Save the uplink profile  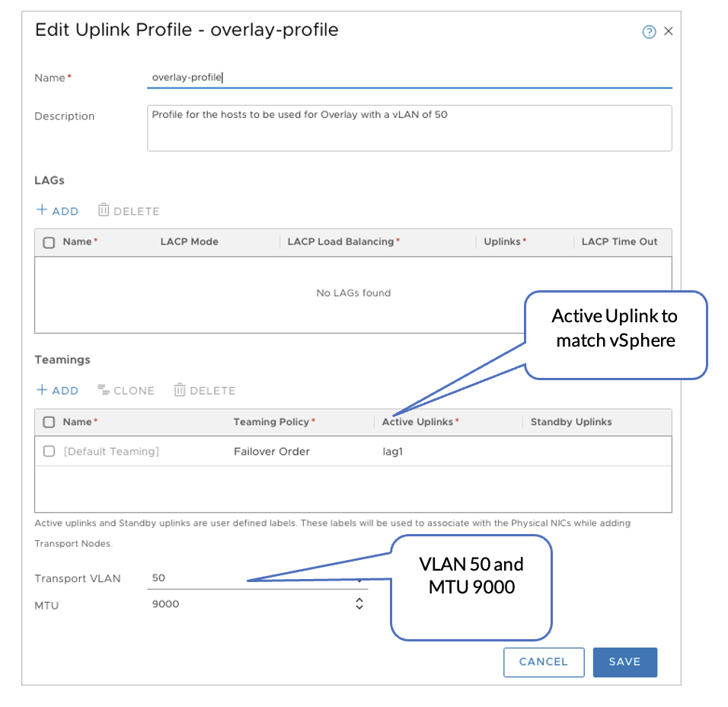click(x=624, y=662)
